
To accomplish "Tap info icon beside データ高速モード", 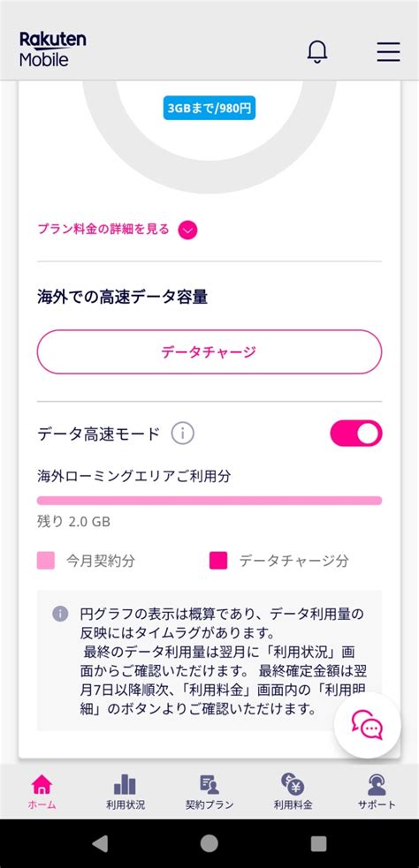I will click(182, 434).
